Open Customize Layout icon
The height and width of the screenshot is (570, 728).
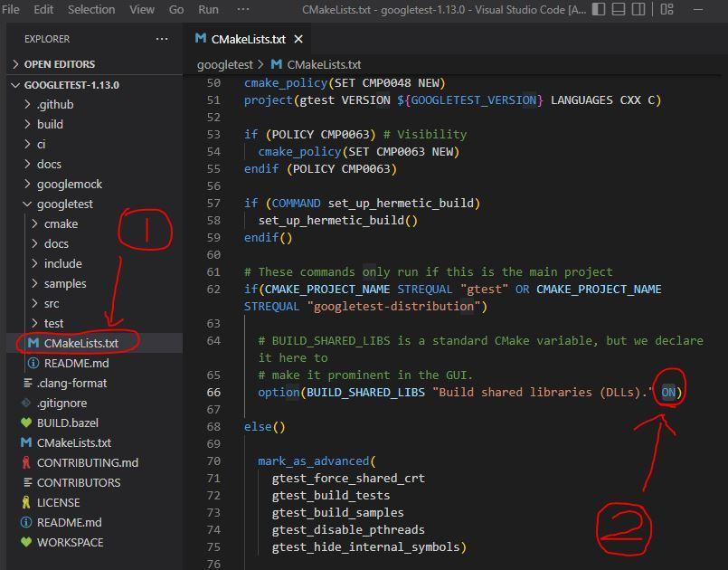tap(667, 9)
